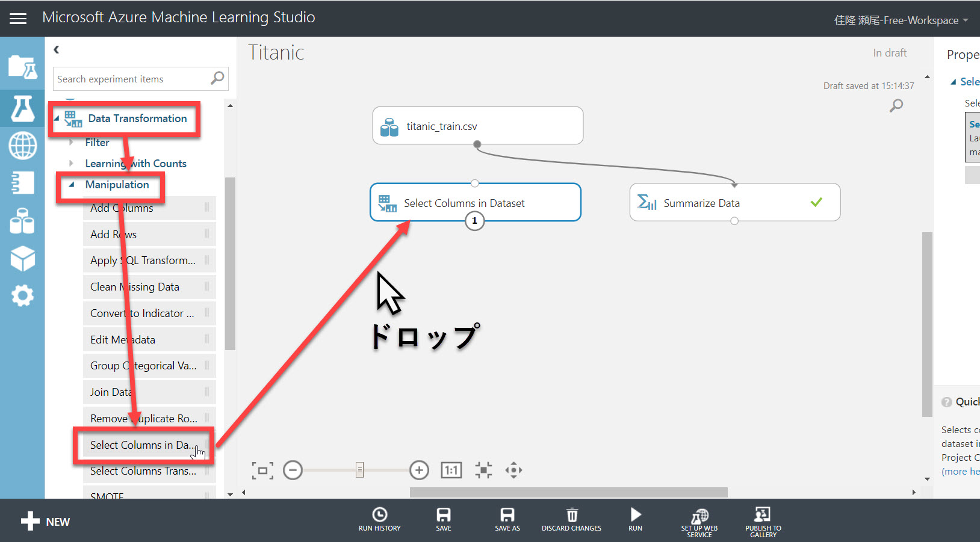Click the palette scroll down arrow
The image size is (980, 542).
[x=230, y=494]
